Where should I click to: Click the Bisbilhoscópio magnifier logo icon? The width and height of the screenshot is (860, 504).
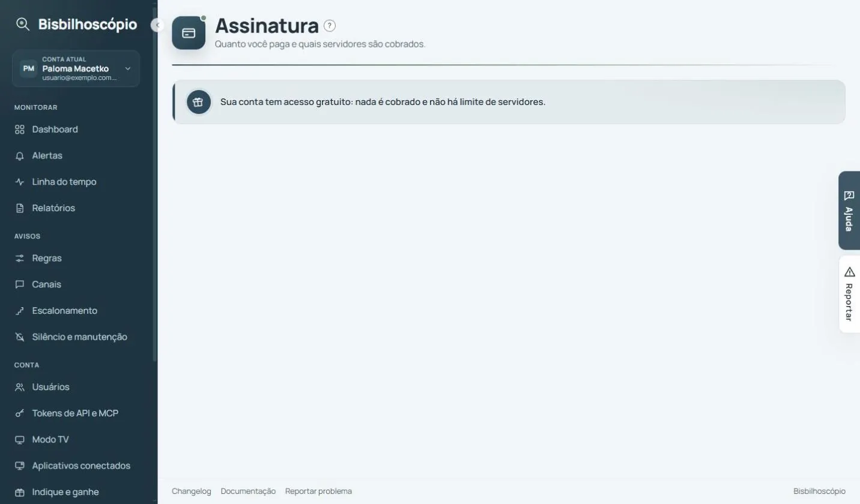(x=23, y=25)
